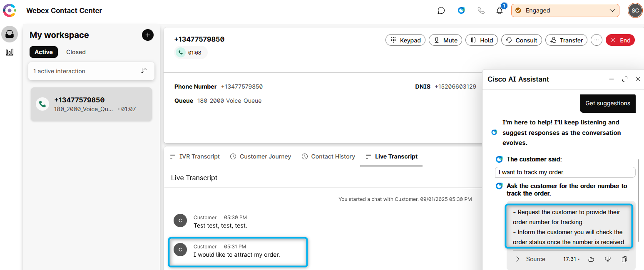This screenshot has height=270, width=644.
Task: Give thumbs down to the AI suggestion
Action: (607, 259)
